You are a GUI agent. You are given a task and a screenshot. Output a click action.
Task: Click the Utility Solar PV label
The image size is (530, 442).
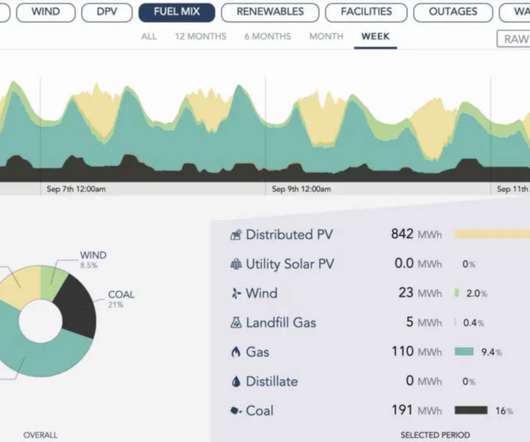290,264
